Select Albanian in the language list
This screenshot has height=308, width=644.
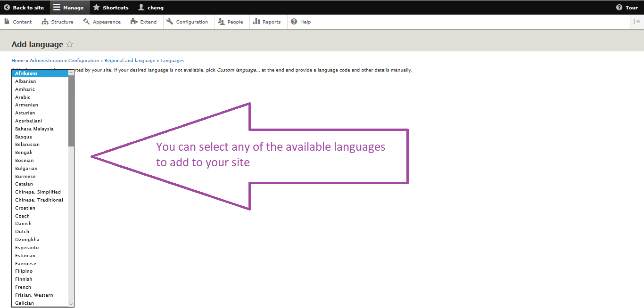40,81
